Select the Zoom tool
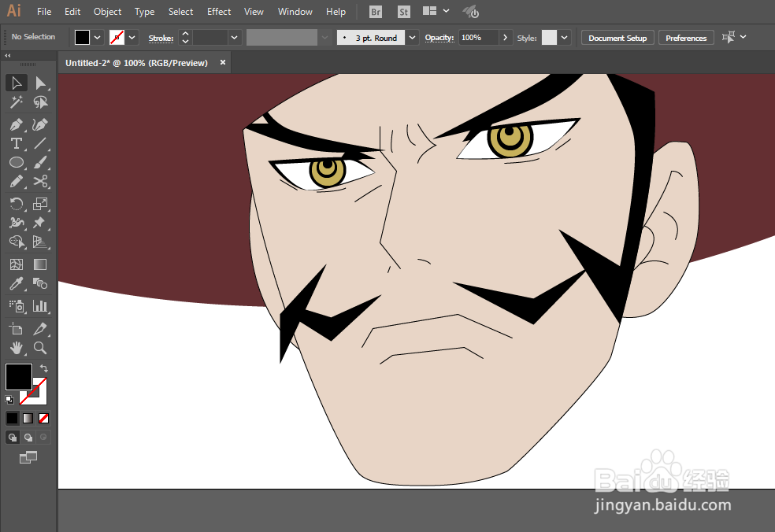The width and height of the screenshot is (775, 532). pos(40,348)
